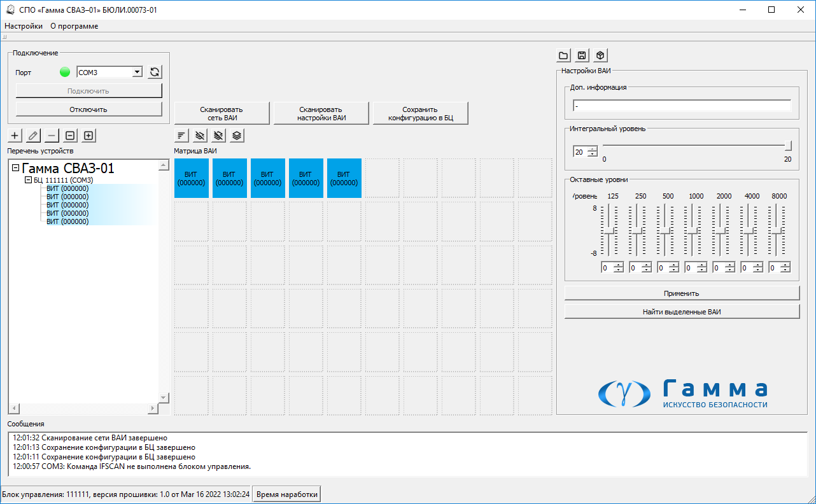Click the plus icon to add a device
This screenshot has height=504, width=816.
(x=15, y=136)
